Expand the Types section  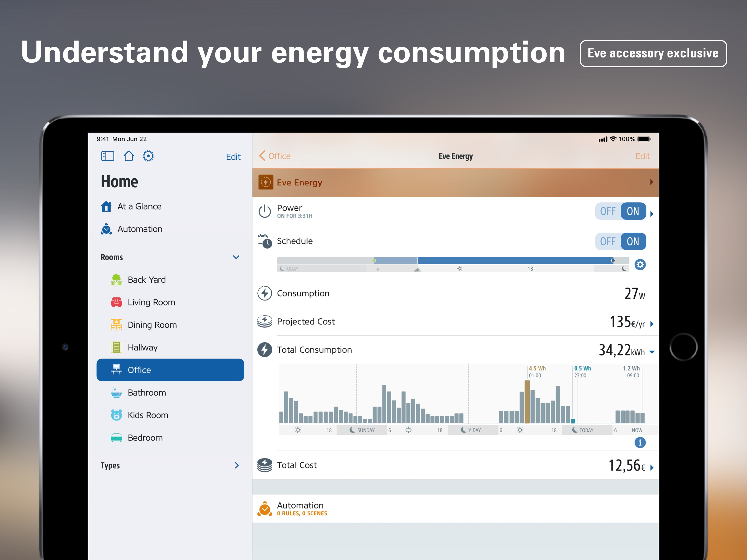[237, 465]
